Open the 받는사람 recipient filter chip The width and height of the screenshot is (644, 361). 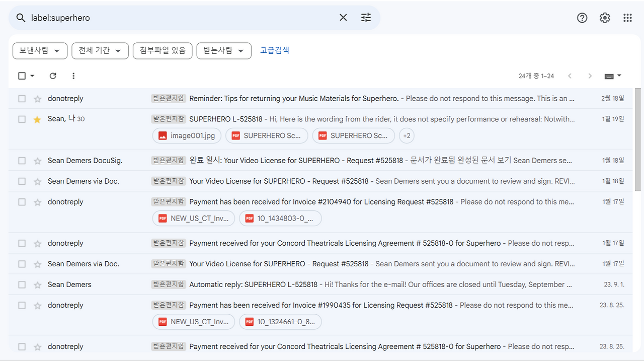click(x=223, y=50)
